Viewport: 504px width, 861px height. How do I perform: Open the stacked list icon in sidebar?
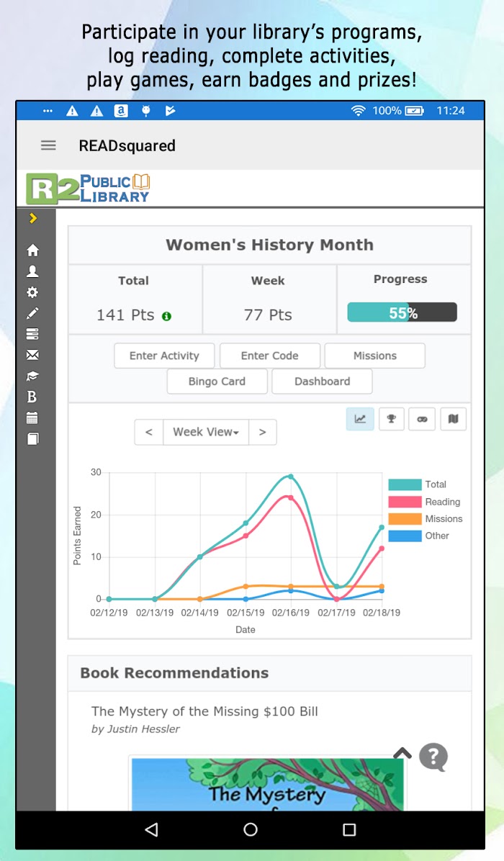(x=33, y=334)
